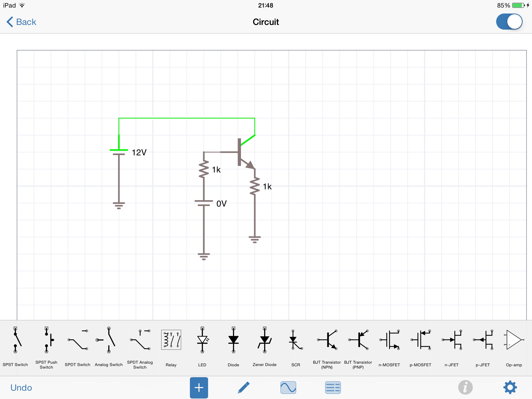
Task: Select the SPST Push Switch component
Action: (46, 340)
